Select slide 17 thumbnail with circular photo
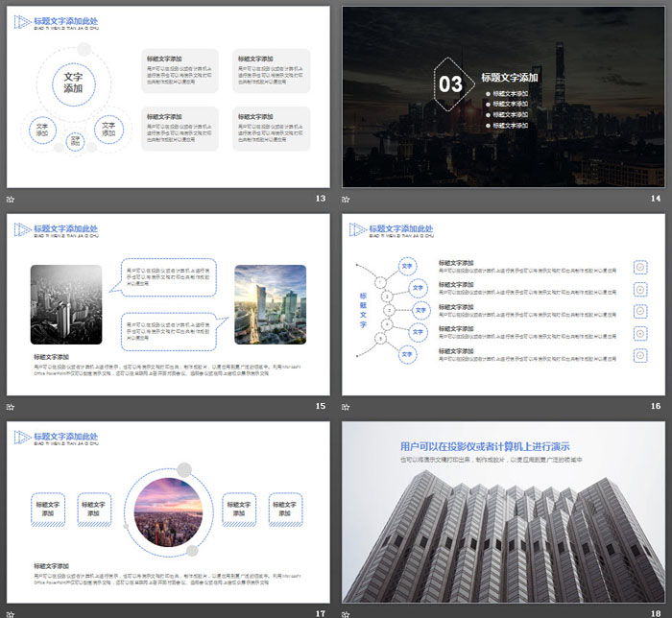The width and height of the screenshot is (672, 618). tap(168, 512)
